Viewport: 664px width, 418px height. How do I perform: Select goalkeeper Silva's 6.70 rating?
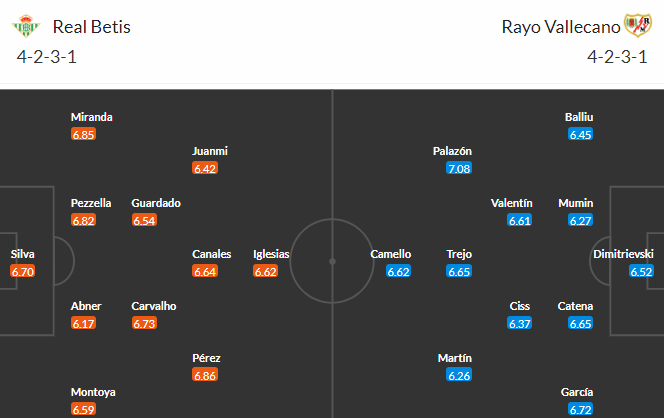click(x=23, y=271)
